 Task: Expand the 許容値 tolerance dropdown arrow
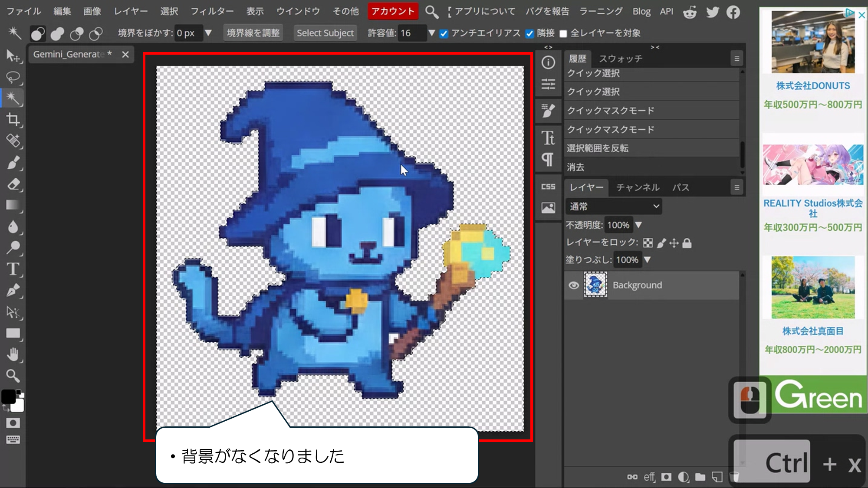tap(431, 33)
